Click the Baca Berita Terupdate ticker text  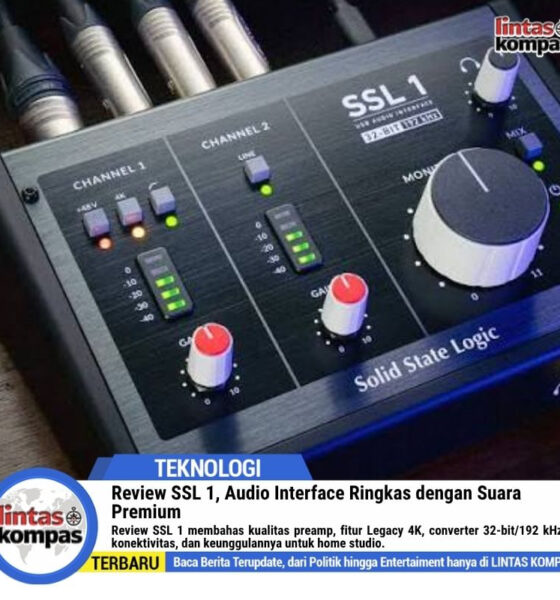coord(366,562)
